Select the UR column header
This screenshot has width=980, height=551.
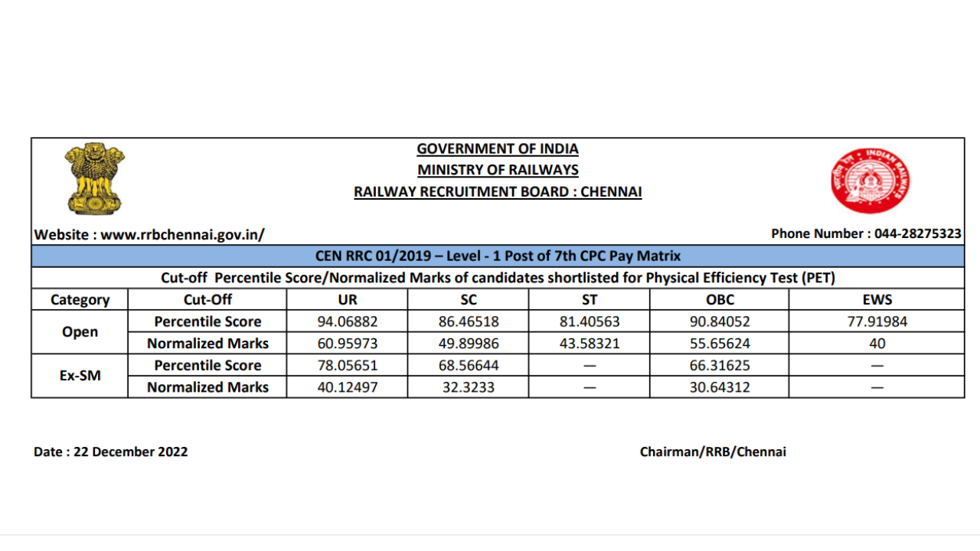(347, 300)
